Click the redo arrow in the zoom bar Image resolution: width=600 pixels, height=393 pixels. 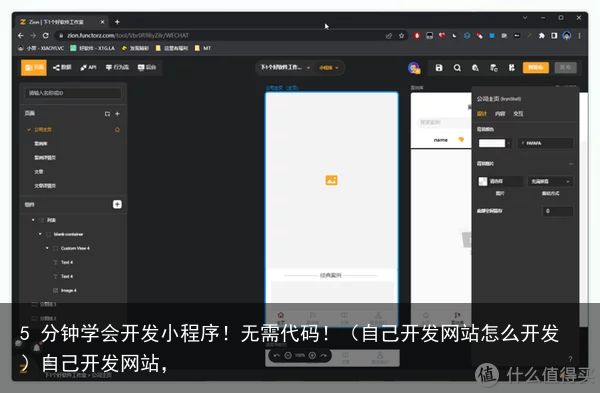[323, 355]
